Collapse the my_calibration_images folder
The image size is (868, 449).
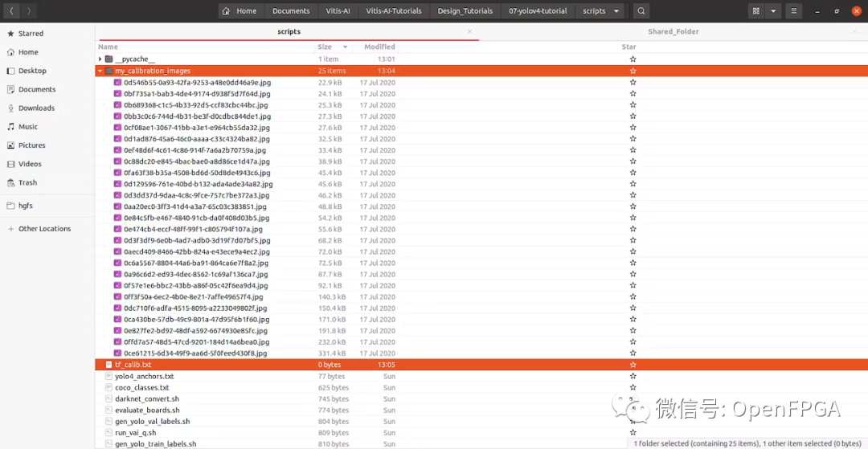100,71
